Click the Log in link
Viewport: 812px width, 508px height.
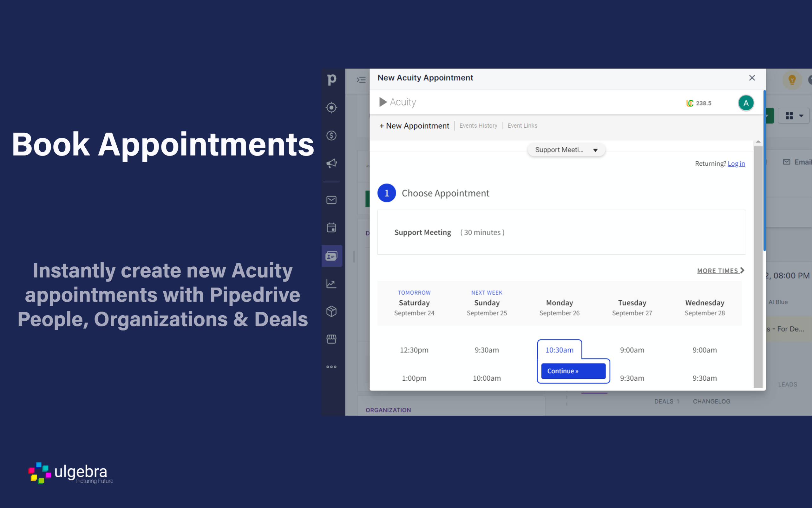coord(736,164)
